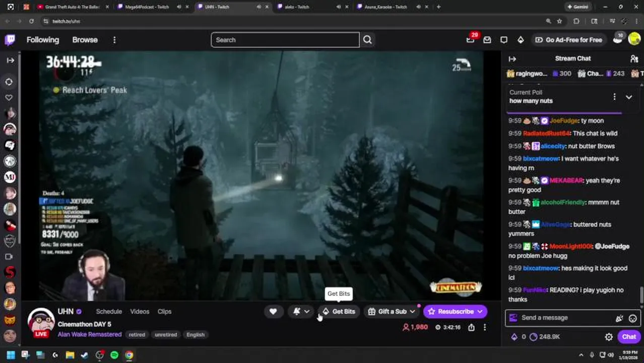Open the whispers chat bubble icon
Viewport: 644px width, 363px height.
pos(504,40)
